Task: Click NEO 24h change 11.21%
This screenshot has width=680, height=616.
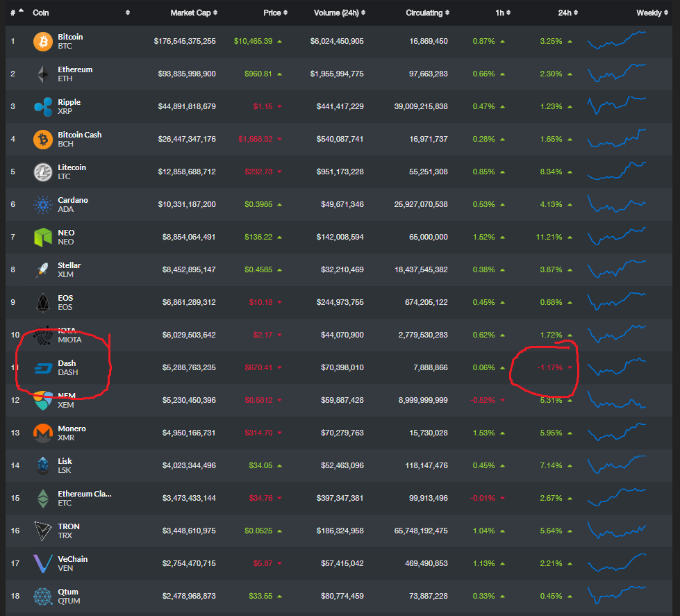Action: click(549, 237)
